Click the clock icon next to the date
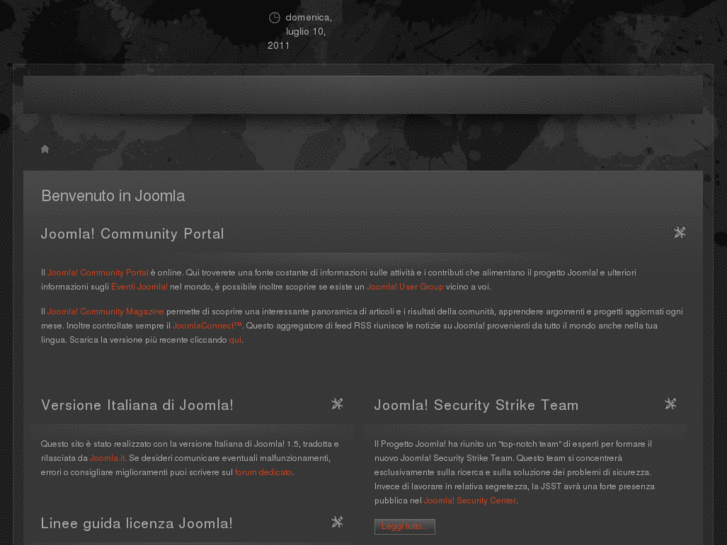Image resolution: width=727 pixels, height=545 pixels. click(x=274, y=18)
